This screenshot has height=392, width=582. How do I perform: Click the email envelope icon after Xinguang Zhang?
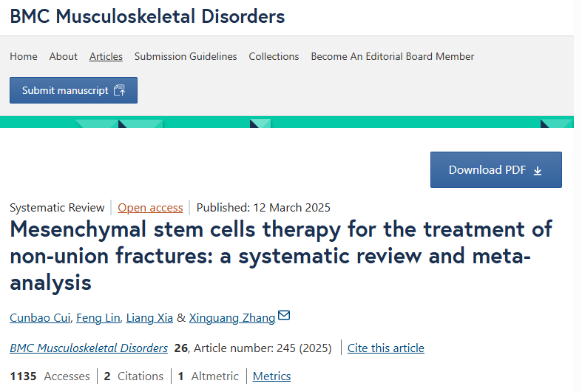pos(284,316)
